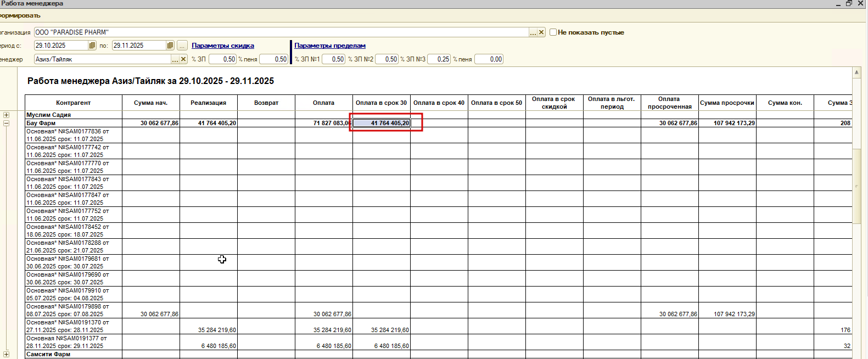Click the % ЗП field under скидка
Image resolution: width=868 pixels, height=359 pixels.
[222, 59]
